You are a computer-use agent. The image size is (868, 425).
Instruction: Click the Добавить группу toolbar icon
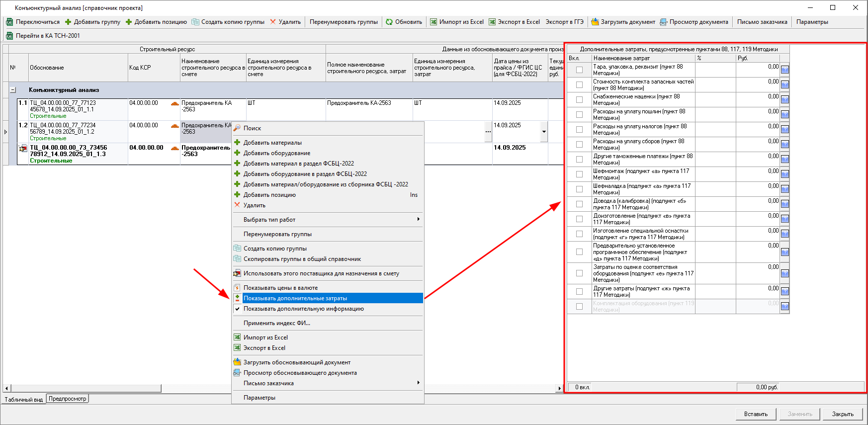(69, 22)
